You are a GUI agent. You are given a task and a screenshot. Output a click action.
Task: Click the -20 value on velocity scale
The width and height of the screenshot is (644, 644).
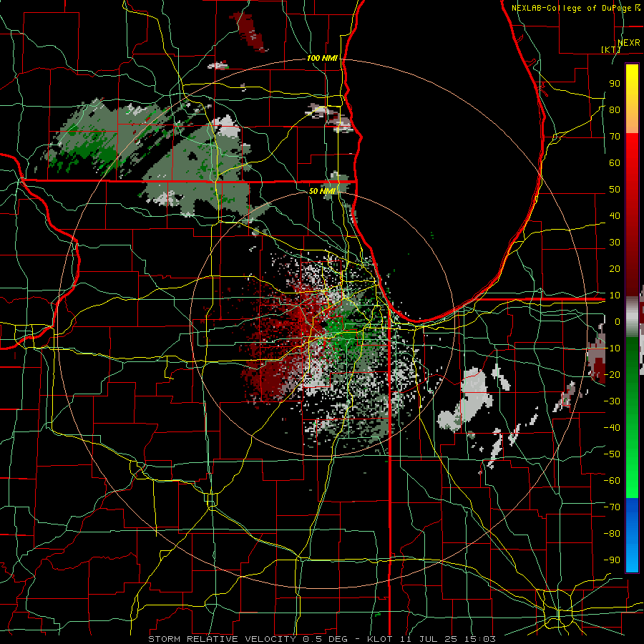612,374
